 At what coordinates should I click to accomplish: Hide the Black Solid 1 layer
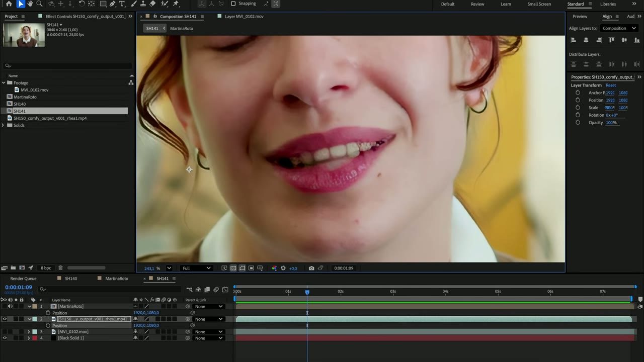pyautogui.click(x=5, y=338)
